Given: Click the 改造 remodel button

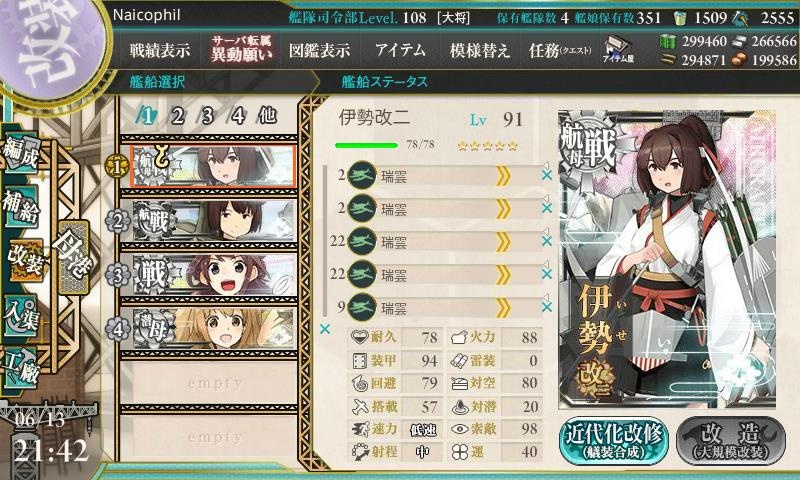Looking at the screenshot, I should click(x=731, y=441).
